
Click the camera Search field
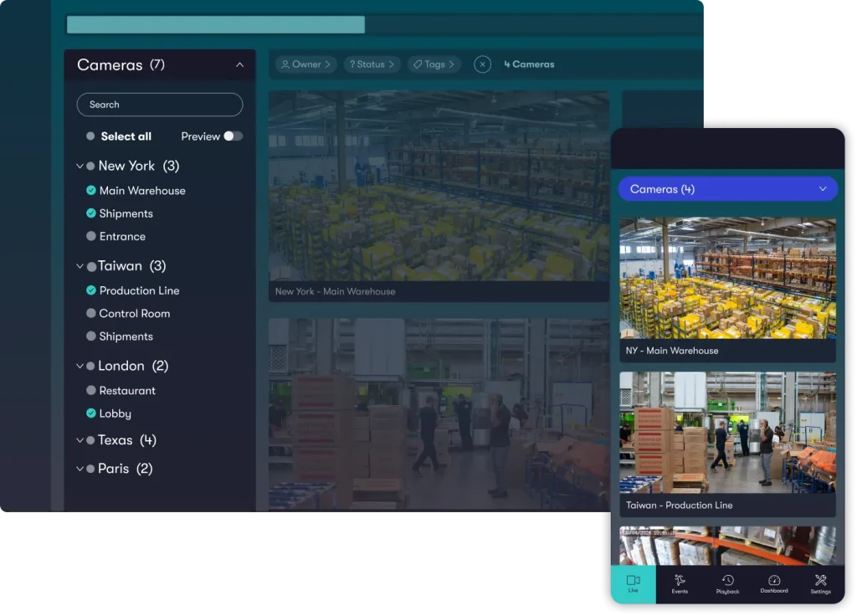(x=160, y=105)
